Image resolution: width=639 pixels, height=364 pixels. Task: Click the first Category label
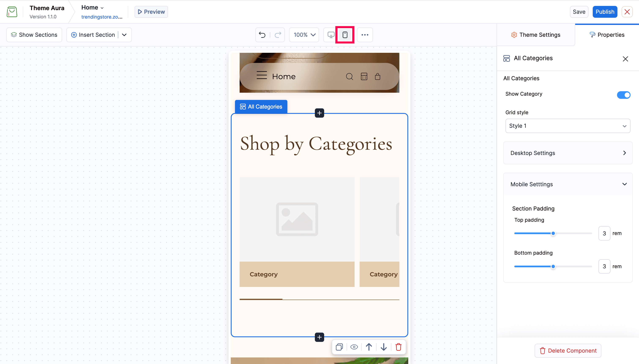pos(264,274)
